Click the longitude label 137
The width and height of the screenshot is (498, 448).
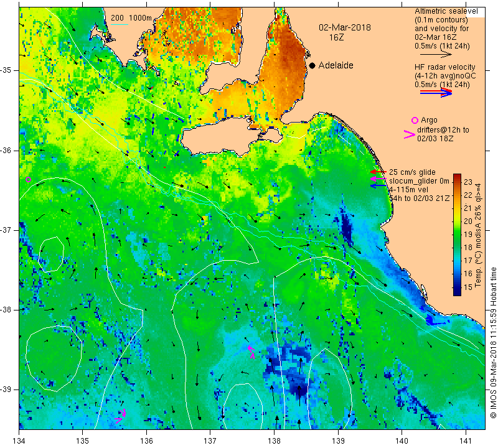(210, 441)
